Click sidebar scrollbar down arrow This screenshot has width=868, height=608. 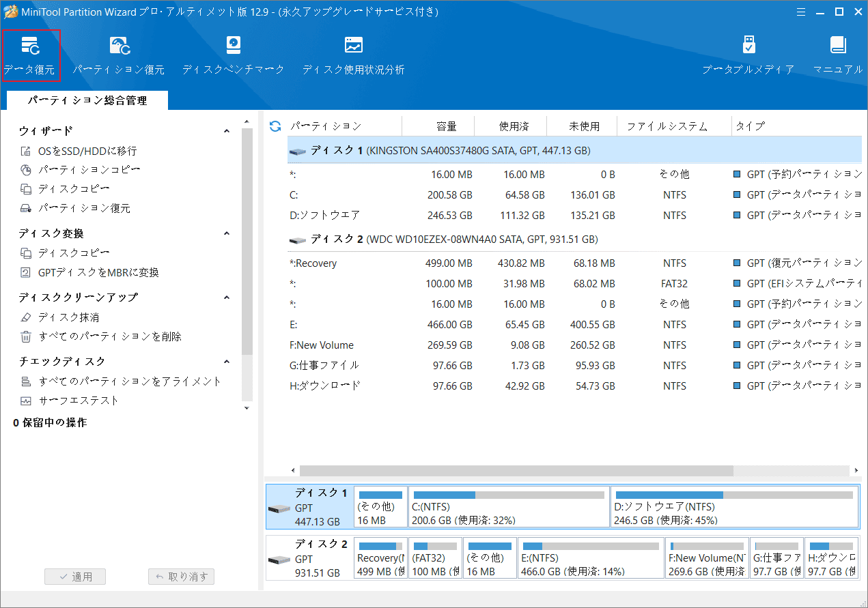click(x=247, y=408)
